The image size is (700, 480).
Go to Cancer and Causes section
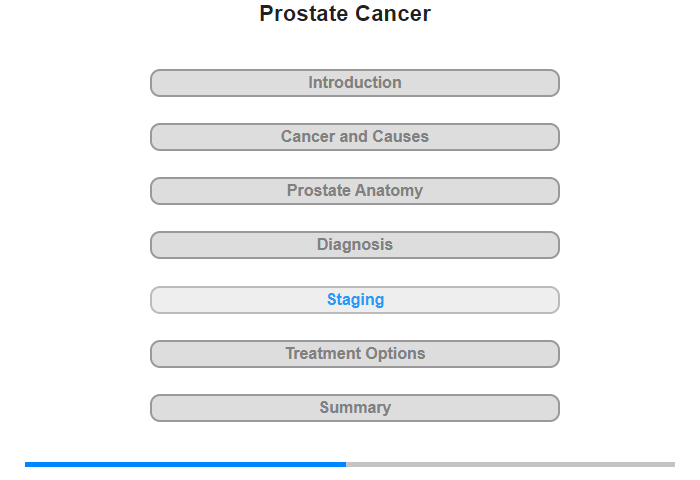(354, 137)
